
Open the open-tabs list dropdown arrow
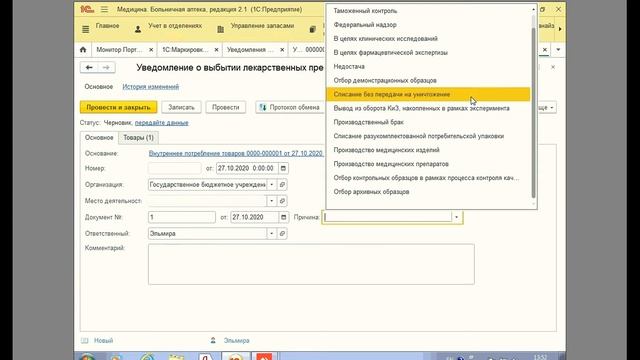coord(558,50)
